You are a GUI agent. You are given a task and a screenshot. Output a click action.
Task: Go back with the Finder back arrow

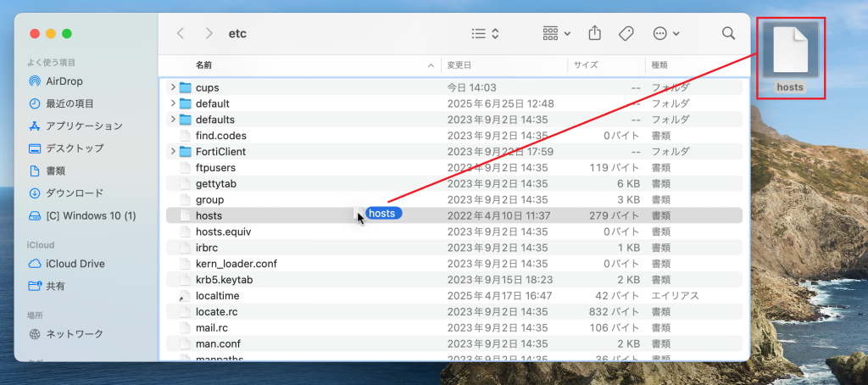coord(181,33)
